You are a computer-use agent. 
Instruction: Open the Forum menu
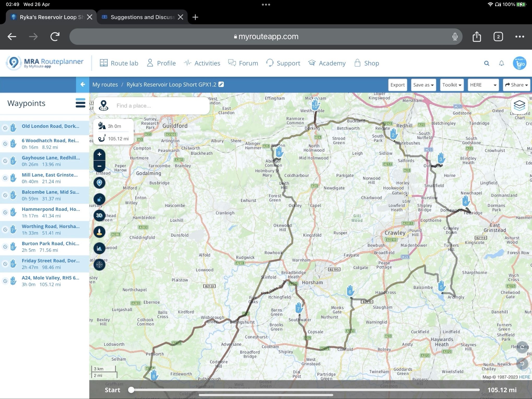pyautogui.click(x=243, y=63)
